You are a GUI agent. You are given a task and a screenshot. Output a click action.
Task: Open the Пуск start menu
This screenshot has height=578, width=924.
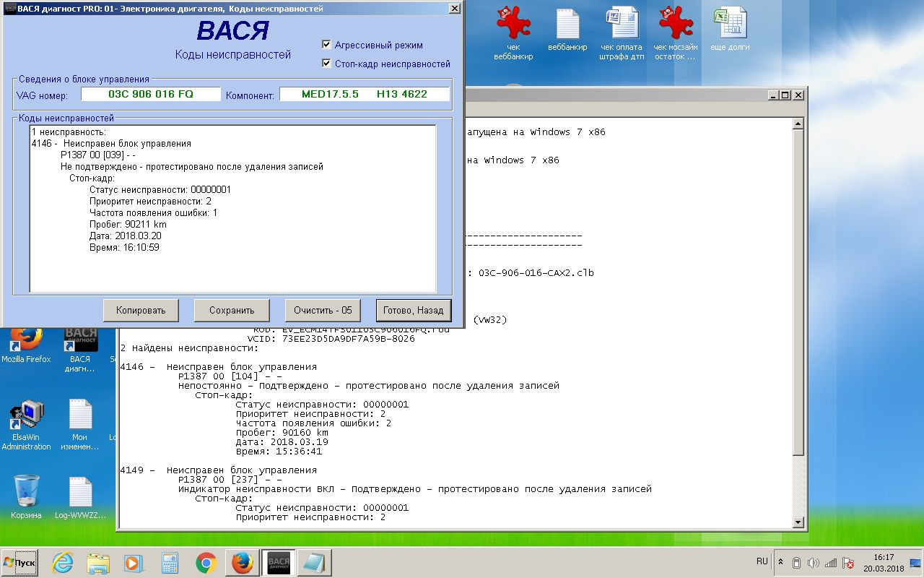pyautogui.click(x=20, y=563)
